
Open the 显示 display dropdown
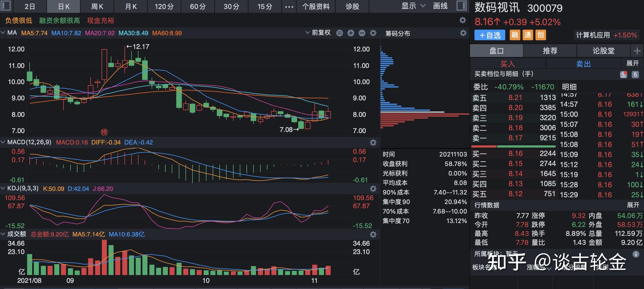click(413, 6)
